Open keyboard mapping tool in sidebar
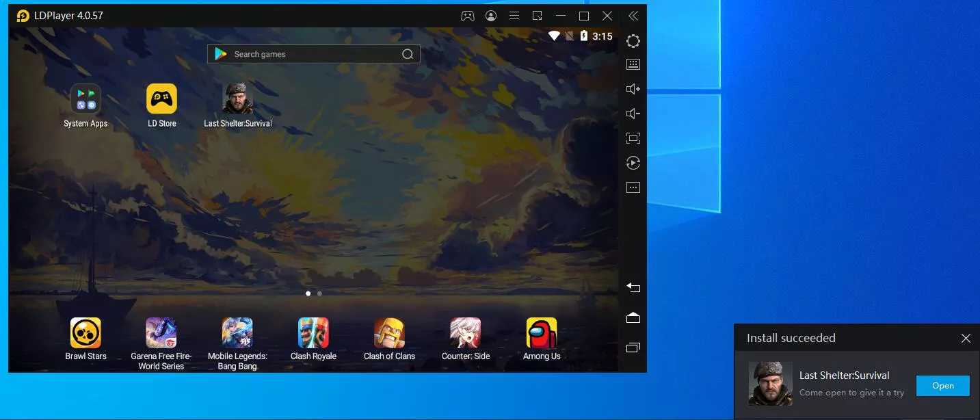The height and width of the screenshot is (420, 980). (x=633, y=64)
